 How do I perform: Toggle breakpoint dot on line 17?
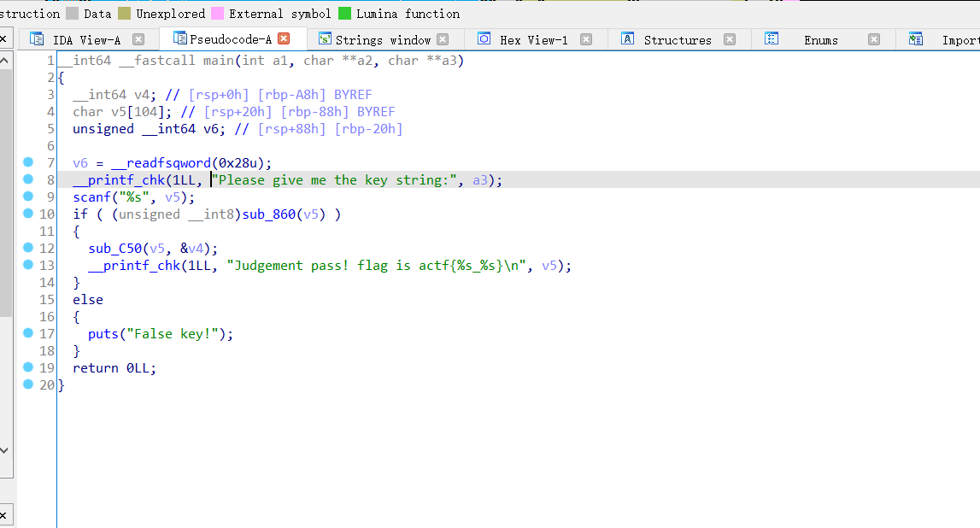28,333
